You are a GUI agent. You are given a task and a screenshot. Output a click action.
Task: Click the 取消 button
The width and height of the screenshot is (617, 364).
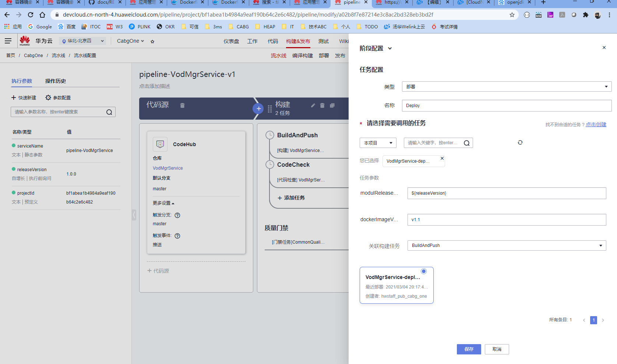[497, 349]
